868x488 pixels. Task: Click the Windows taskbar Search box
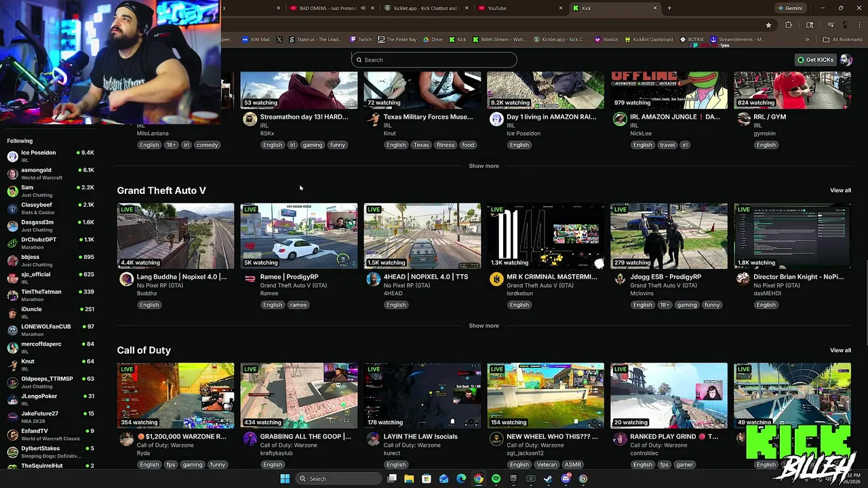[337, 479]
